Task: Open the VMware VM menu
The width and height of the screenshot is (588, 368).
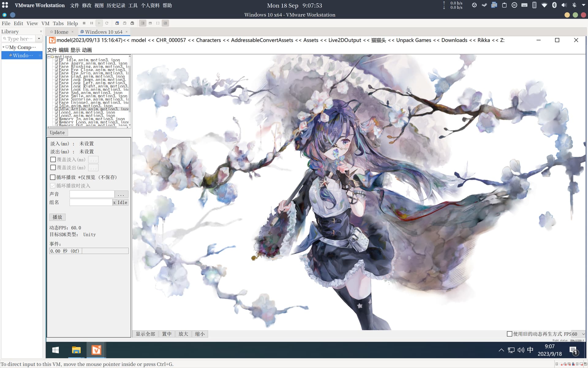Action: 45,23
